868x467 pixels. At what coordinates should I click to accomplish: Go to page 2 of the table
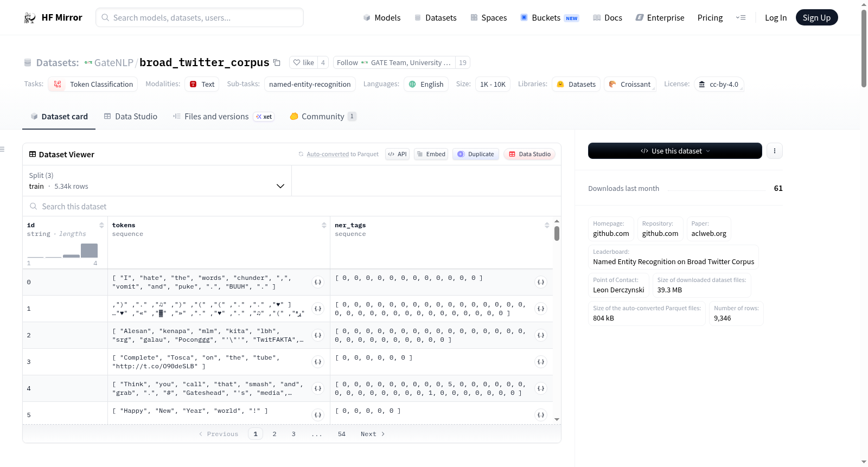tap(275, 434)
